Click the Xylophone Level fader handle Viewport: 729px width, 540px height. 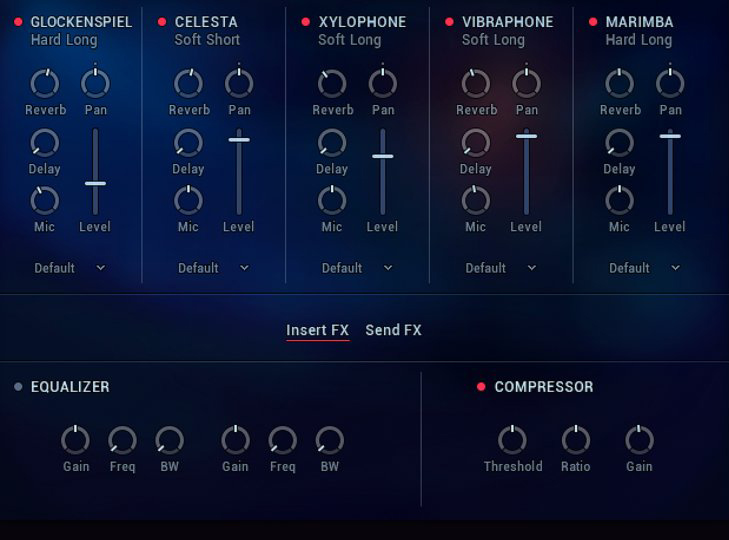383,156
